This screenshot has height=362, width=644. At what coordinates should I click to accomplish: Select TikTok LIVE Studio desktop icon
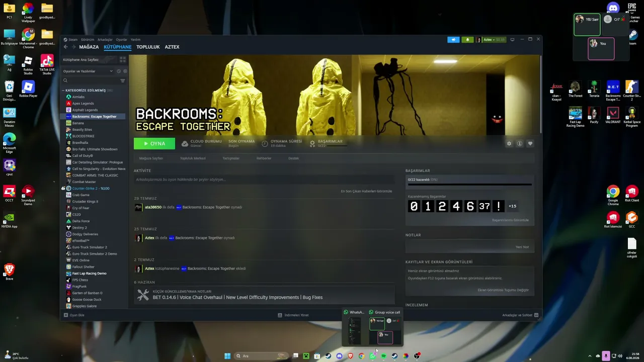[47, 64]
